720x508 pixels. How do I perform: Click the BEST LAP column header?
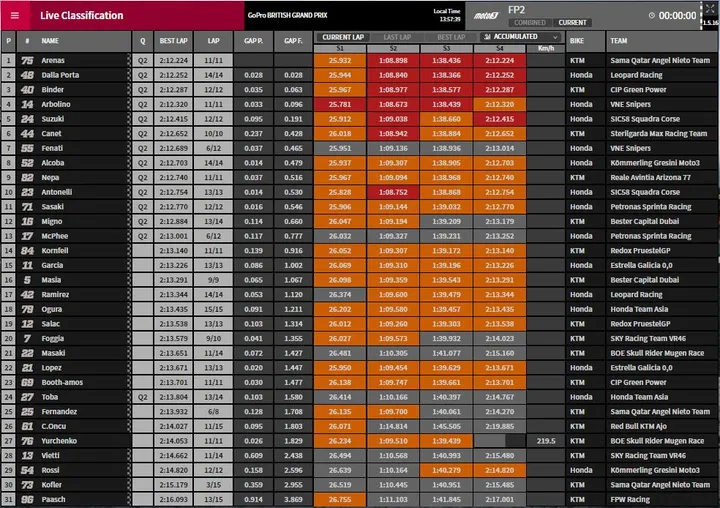tap(174, 41)
